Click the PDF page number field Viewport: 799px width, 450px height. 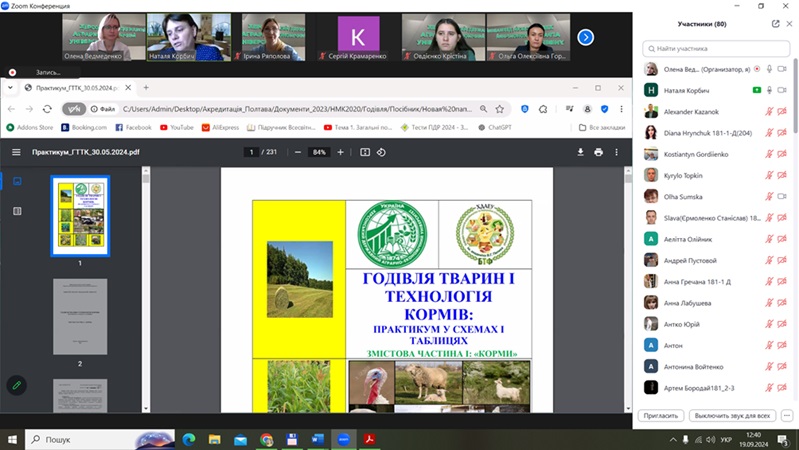tap(251, 152)
